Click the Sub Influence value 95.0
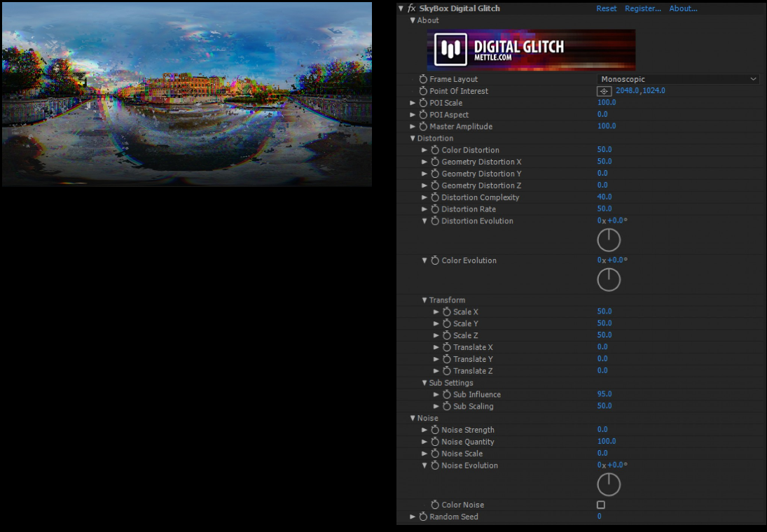Screen dimensions: 767x532 click(604, 393)
